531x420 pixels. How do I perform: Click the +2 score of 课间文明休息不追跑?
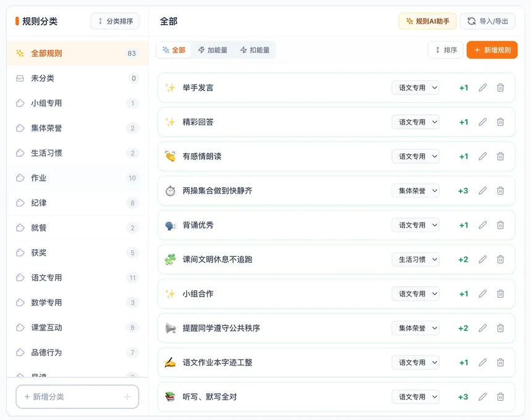[x=463, y=259]
